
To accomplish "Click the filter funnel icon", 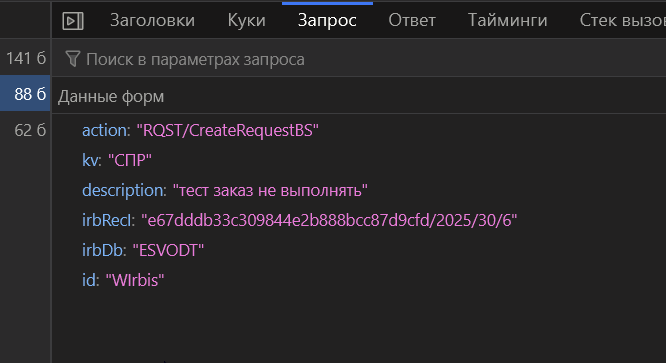I will tap(73, 59).
